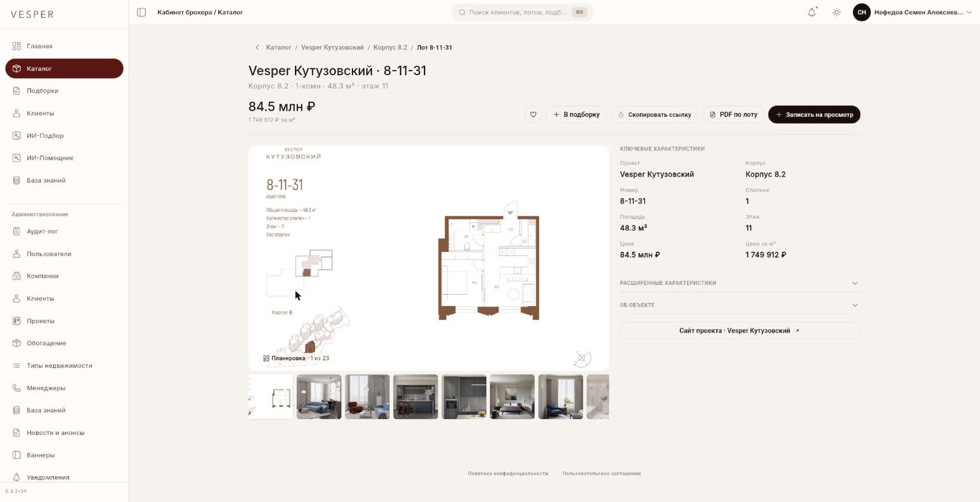Click the Баннеры sidebar icon
Image resolution: width=980 pixels, height=502 pixels.
pyautogui.click(x=17, y=455)
